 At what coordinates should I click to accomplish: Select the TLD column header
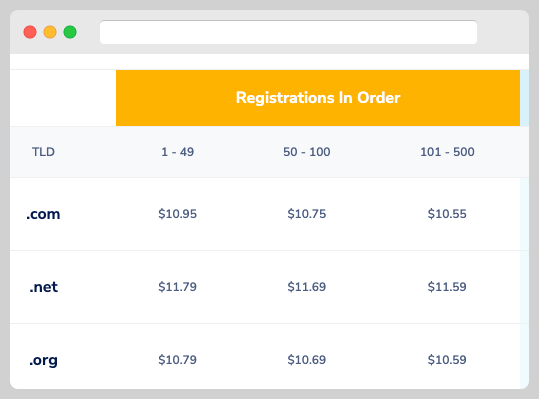tap(43, 152)
